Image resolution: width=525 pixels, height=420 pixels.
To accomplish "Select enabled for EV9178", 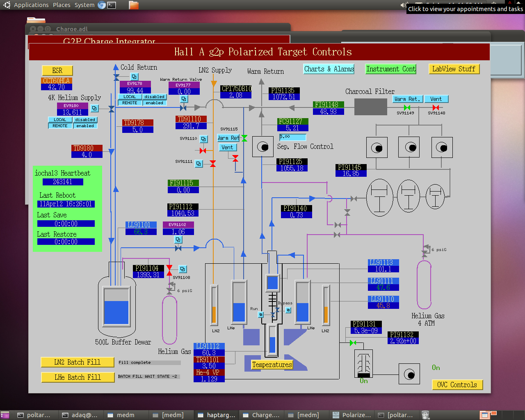I will tap(155, 103).
